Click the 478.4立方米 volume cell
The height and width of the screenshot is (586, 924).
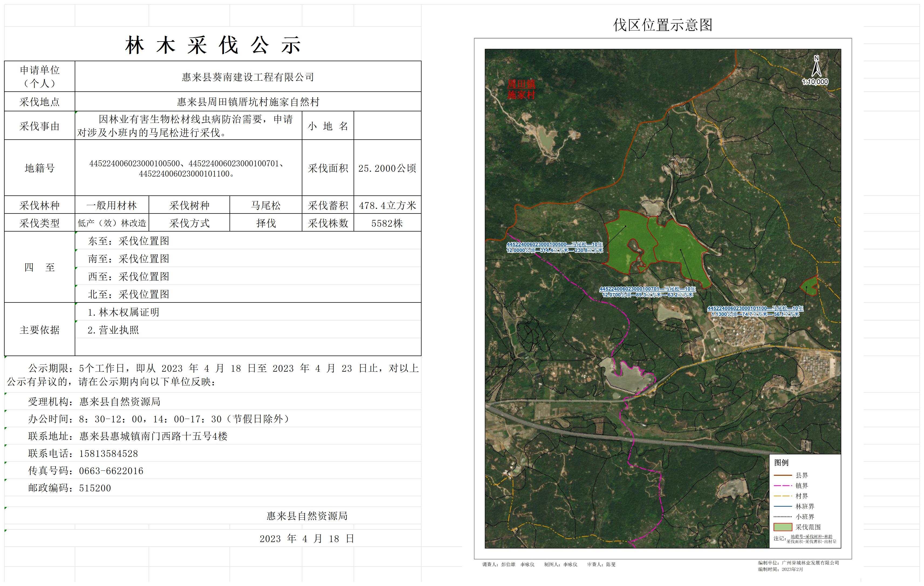pyautogui.click(x=387, y=206)
